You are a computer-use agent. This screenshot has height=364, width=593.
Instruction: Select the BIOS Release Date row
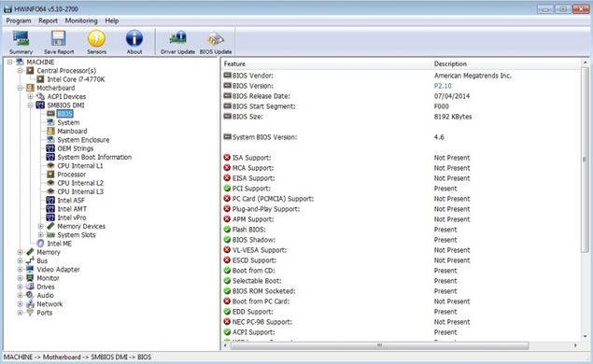coord(401,96)
